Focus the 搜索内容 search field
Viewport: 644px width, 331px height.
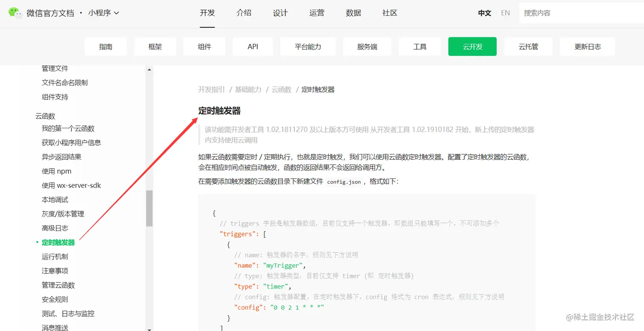pos(581,13)
